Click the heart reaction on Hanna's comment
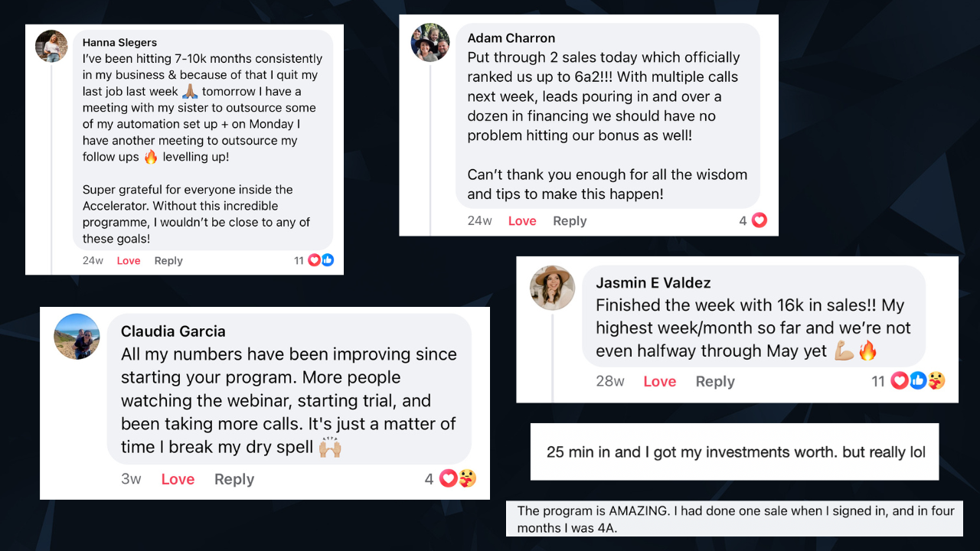This screenshot has height=551, width=980. click(x=314, y=260)
